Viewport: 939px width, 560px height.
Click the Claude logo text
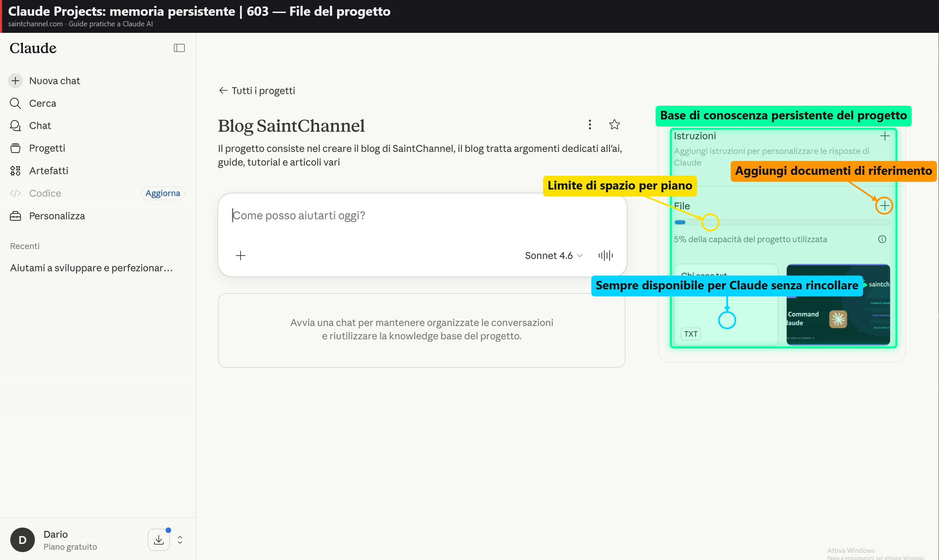[x=33, y=48]
